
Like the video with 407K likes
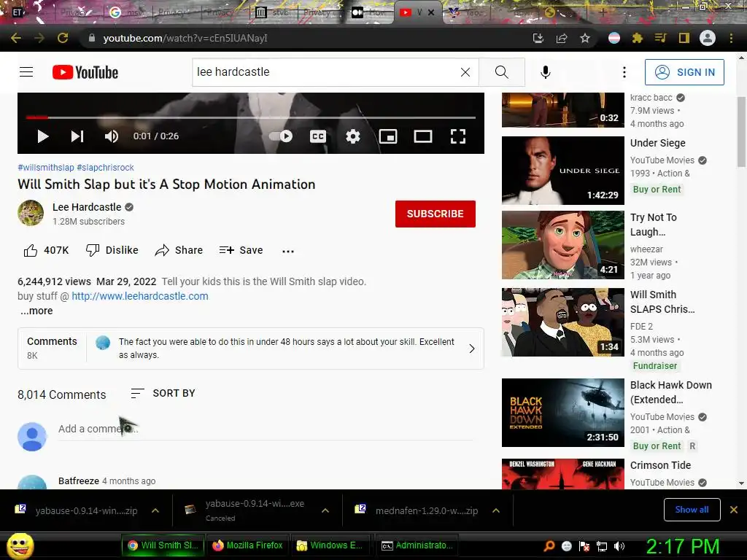tap(46, 250)
